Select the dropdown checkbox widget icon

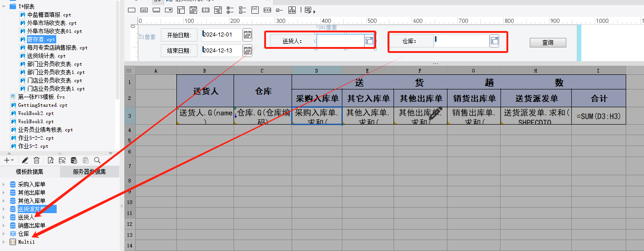(181, 10)
